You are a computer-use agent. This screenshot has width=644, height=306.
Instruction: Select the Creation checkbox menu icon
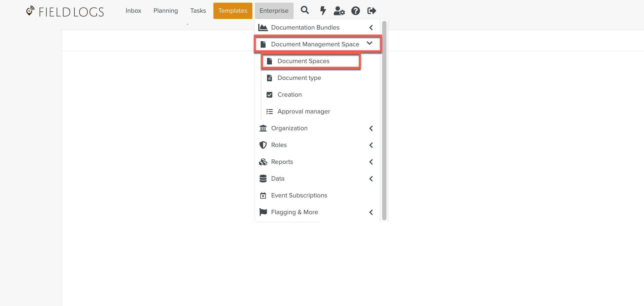(x=269, y=95)
